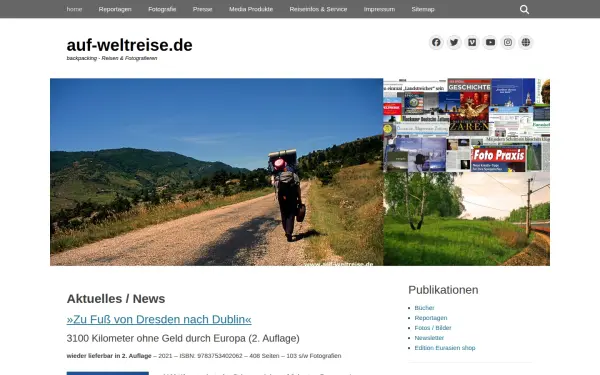
Task: Open the Newsletter sidebar link
Action: click(x=429, y=338)
